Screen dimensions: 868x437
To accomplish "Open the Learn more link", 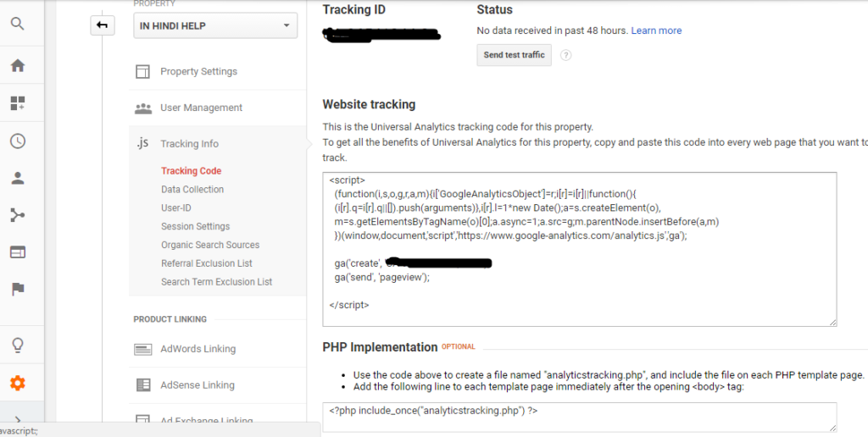I will 656,30.
